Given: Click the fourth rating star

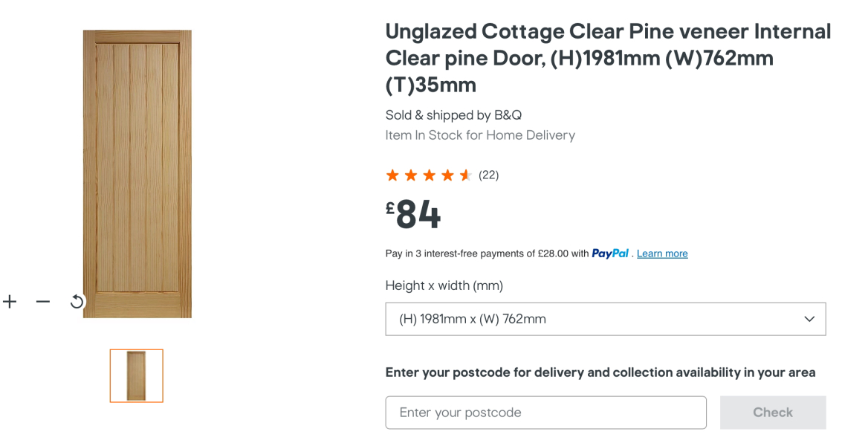Looking at the screenshot, I should coord(447,174).
